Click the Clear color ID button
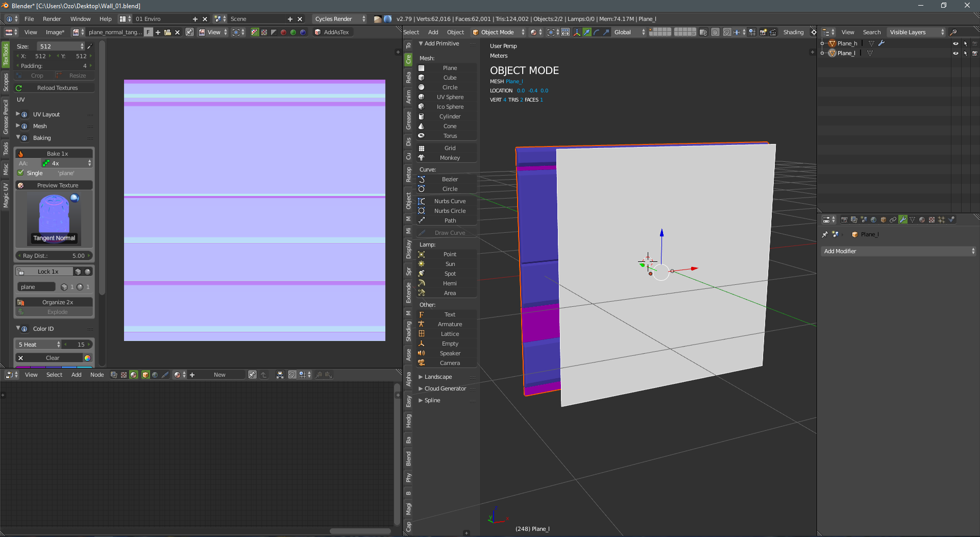The width and height of the screenshot is (980, 537). 49,358
